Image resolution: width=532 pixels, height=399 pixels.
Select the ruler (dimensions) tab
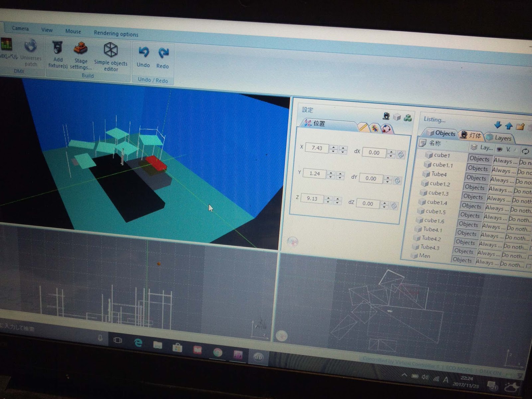tap(364, 127)
